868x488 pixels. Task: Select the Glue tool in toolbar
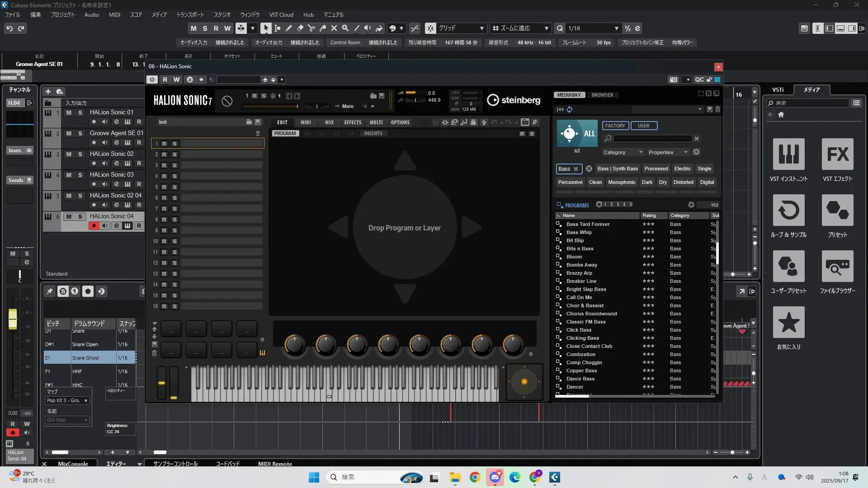[323, 28]
